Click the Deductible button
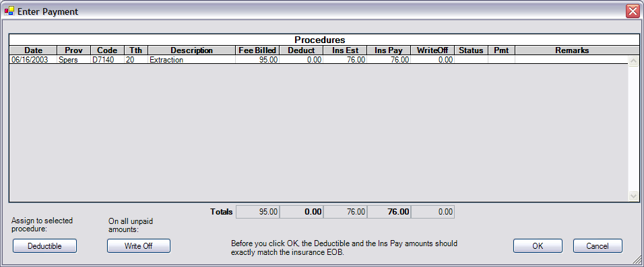Screen dimensions: 644x267 [x=44, y=246]
